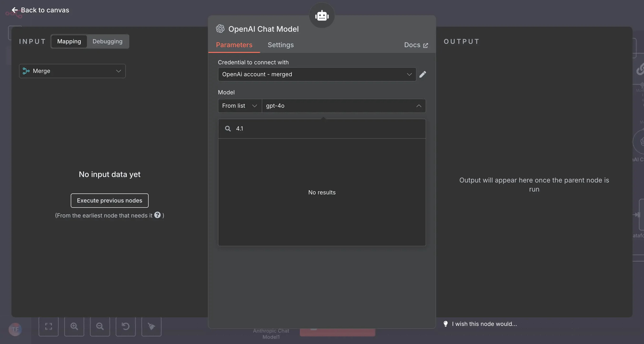Edit credential using the pencil icon
This screenshot has height=344, width=644.
423,74
